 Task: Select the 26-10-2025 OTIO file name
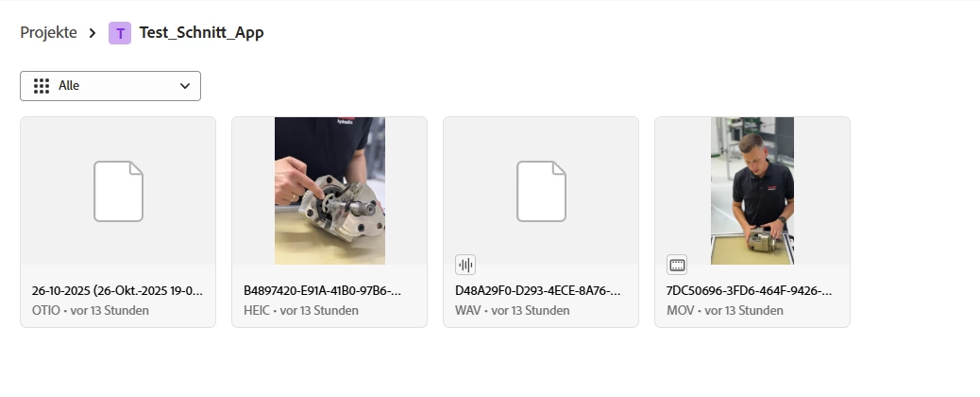tap(117, 290)
